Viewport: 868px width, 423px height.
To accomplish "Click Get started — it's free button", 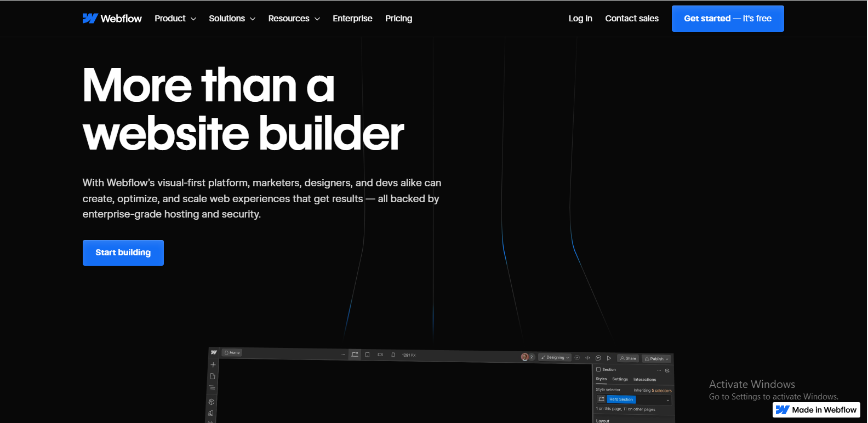I will (728, 19).
